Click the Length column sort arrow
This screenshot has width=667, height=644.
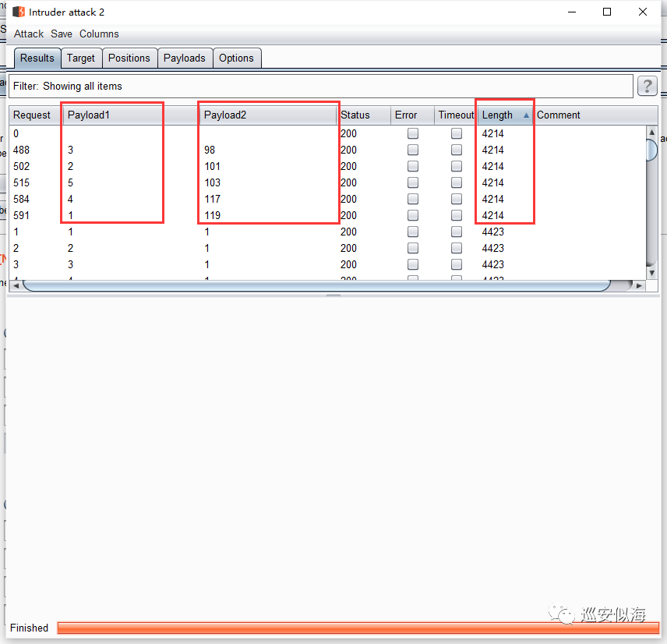click(526, 115)
